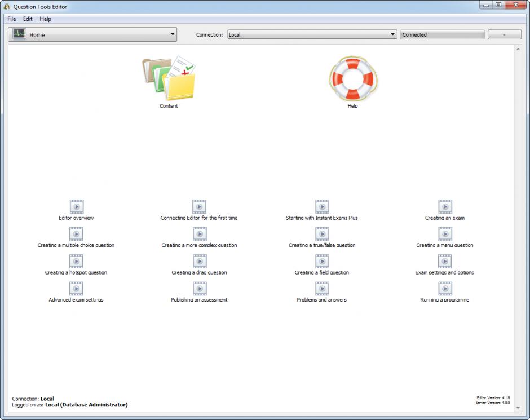Open the Help menu in menu bar
Image resolution: width=530 pixels, height=420 pixels.
(x=45, y=19)
